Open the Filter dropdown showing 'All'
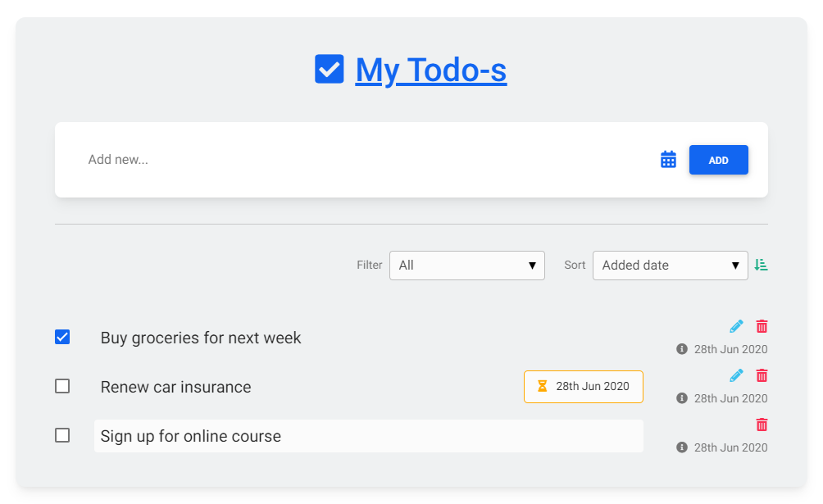823x504 pixels. click(466, 266)
